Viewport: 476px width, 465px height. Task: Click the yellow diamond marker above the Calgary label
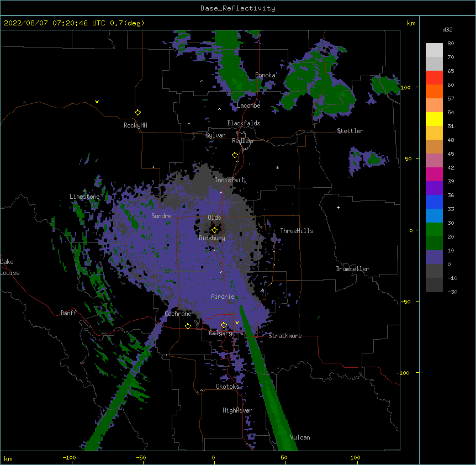pos(224,325)
